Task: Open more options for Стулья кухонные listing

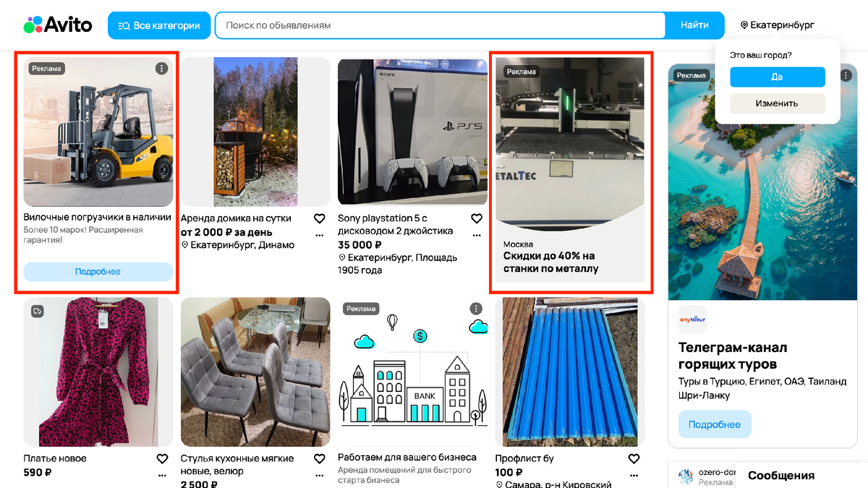Action: 319,475
